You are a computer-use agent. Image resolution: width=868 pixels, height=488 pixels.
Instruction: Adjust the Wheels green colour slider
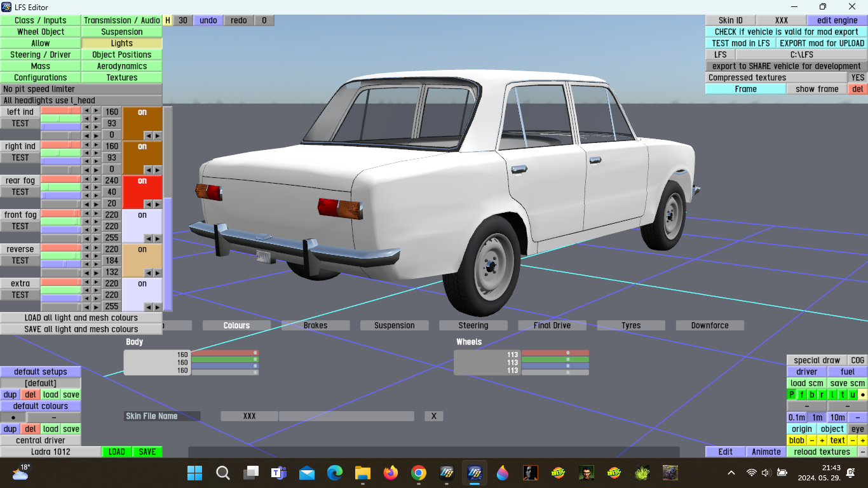(x=555, y=360)
